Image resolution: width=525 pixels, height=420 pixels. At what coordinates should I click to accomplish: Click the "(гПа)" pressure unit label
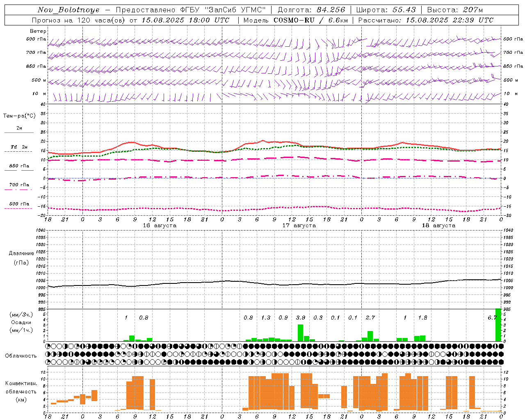point(21,262)
